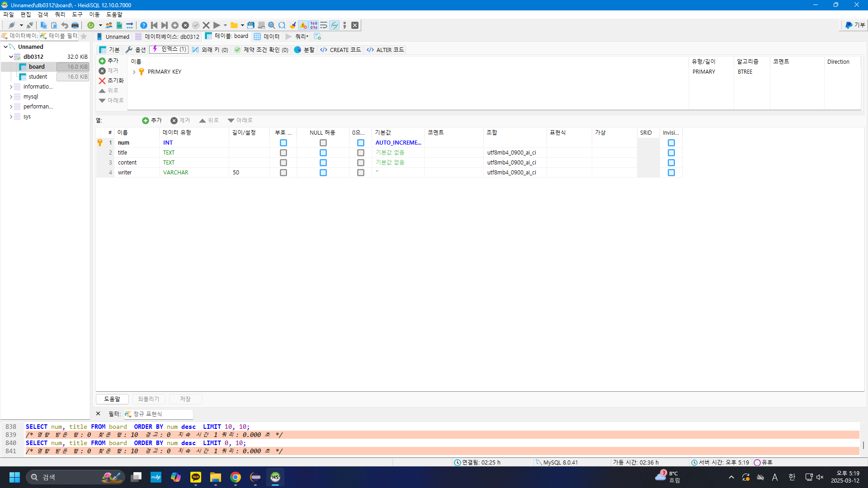This screenshot has height=488, width=868.
Task: Click the find text magnifier icon
Action: tap(271, 25)
